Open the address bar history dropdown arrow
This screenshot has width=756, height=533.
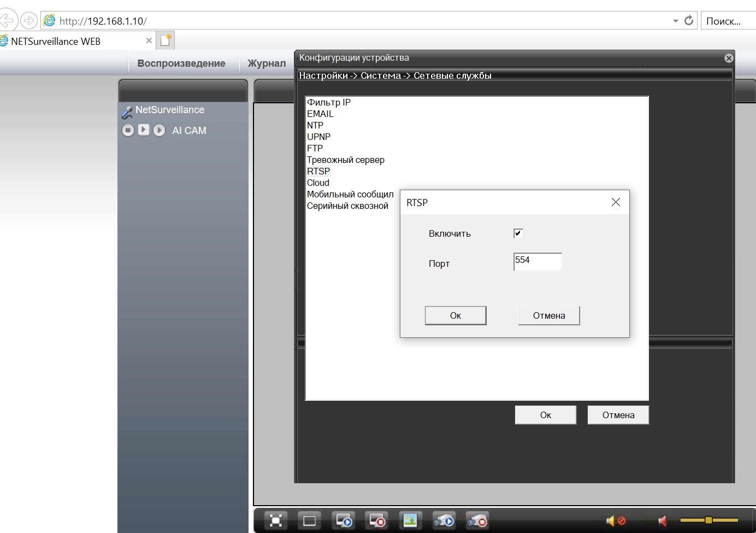tap(676, 21)
